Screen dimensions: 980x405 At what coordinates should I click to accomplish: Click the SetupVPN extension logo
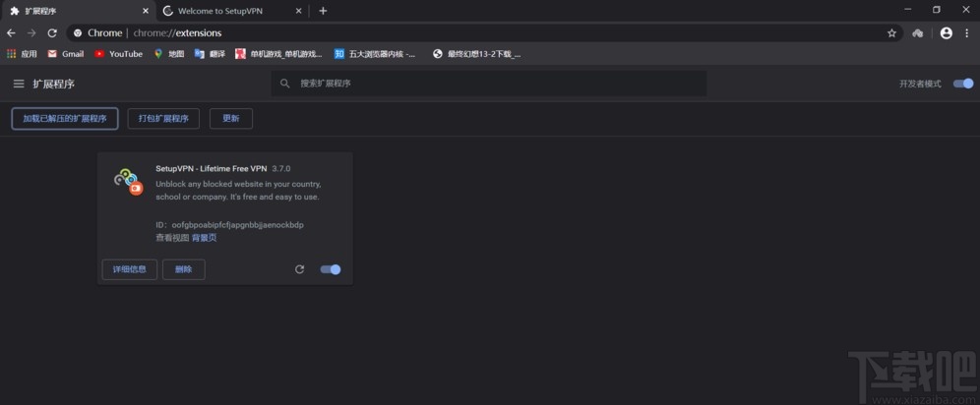[129, 182]
